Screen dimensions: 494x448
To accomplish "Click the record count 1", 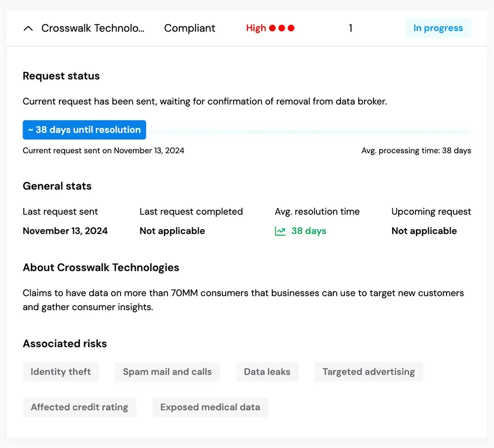I will coord(350,28).
